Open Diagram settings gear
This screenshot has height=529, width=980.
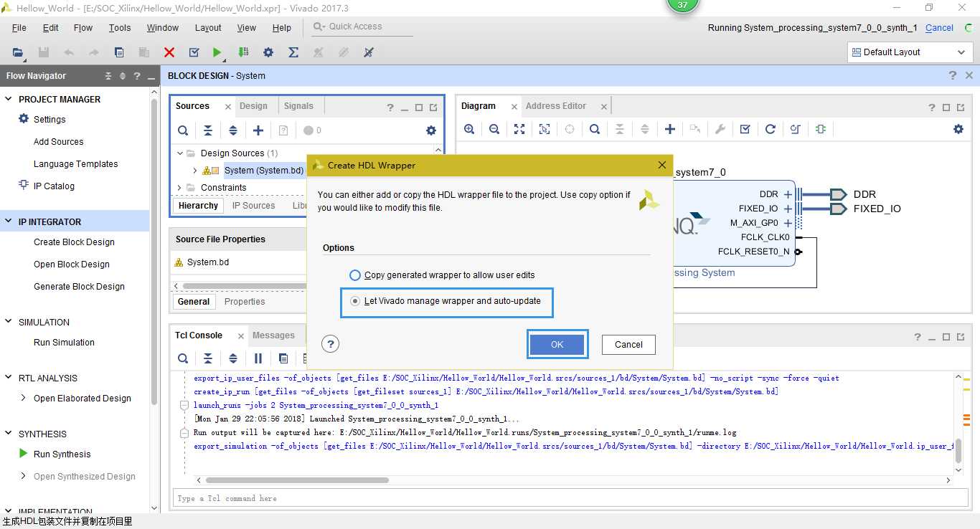[x=958, y=129]
